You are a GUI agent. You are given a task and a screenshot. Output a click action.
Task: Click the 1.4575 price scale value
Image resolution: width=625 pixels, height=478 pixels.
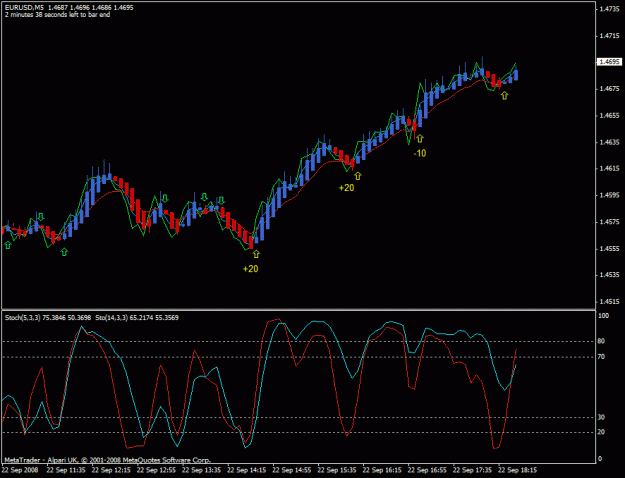pyautogui.click(x=610, y=222)
